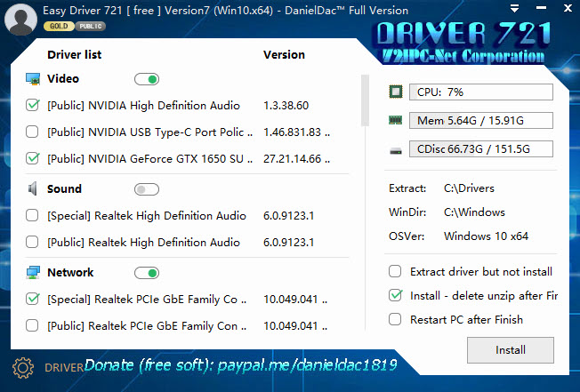Click the Video monitor category icon
Image resolution: width=580 pixels, height=392 pixels.
33,79
